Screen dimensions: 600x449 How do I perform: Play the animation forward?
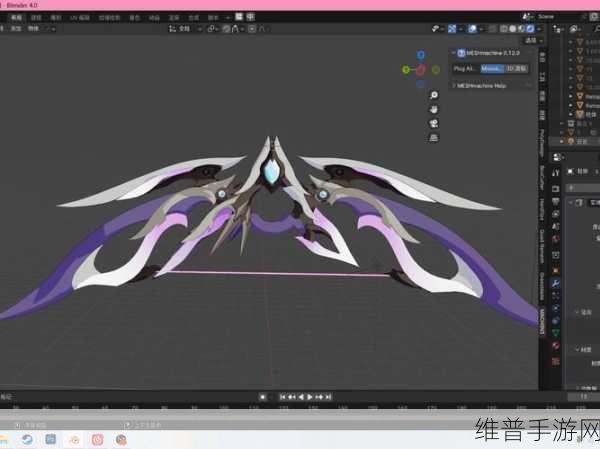pos(310,397)
